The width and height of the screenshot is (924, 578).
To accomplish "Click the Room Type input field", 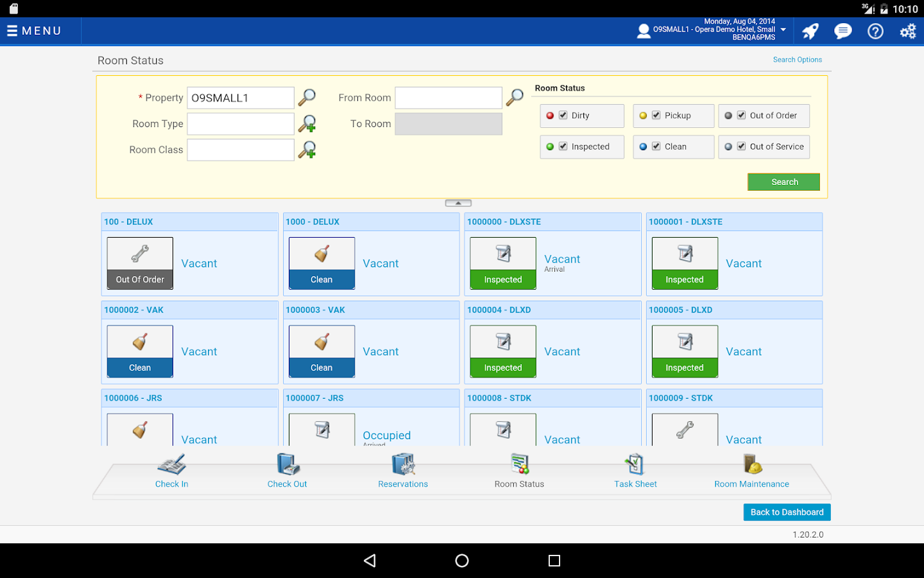I will 241,124.
